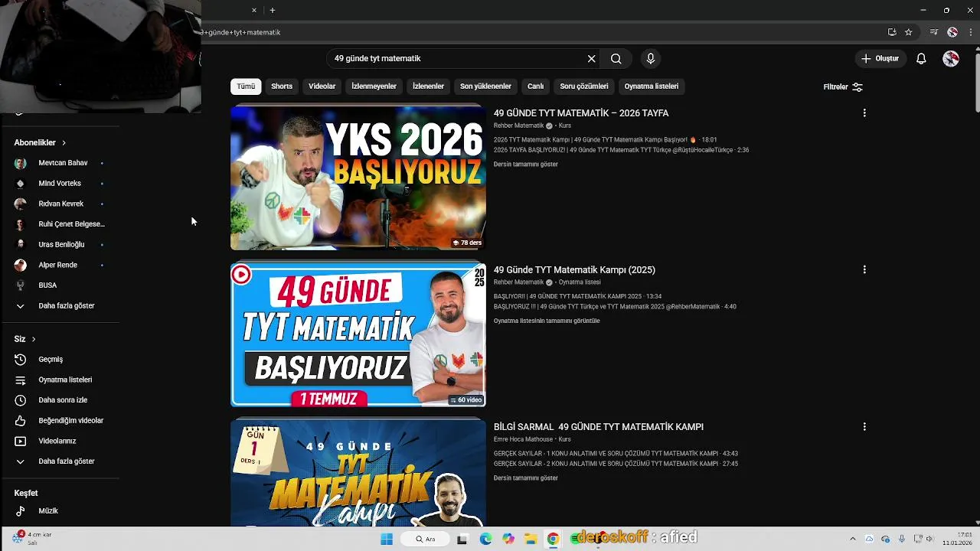Open the Filtreler filter options
The height and width of the screenshot is (551, 980).
coord(843,86)
